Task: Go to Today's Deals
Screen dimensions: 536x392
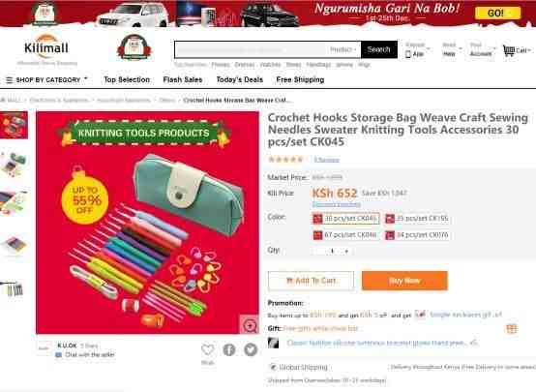Action: (240, 79)
